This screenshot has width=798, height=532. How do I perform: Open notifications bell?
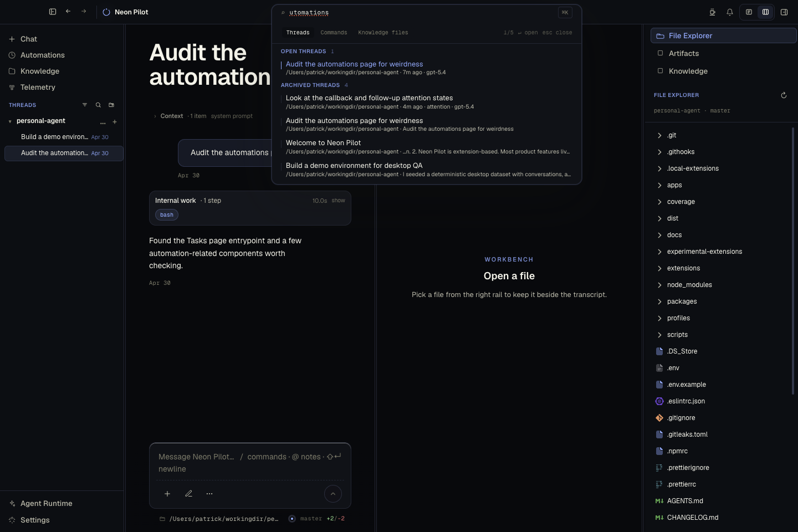730,12
